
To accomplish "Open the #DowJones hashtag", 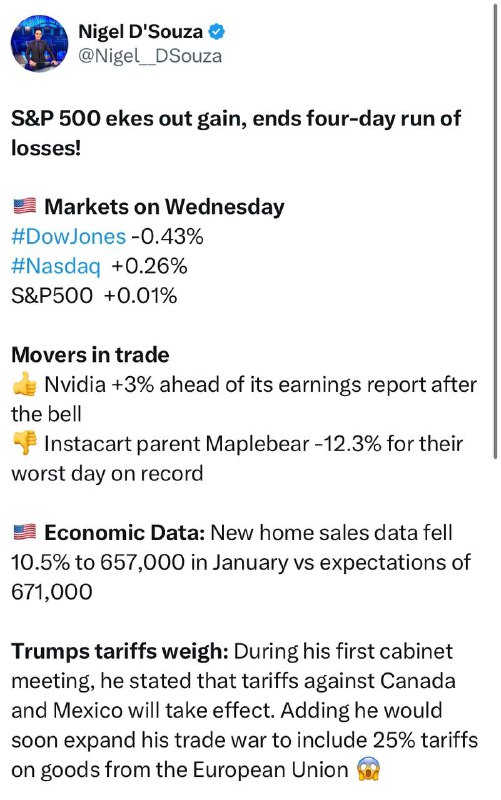I will [68, 237].
